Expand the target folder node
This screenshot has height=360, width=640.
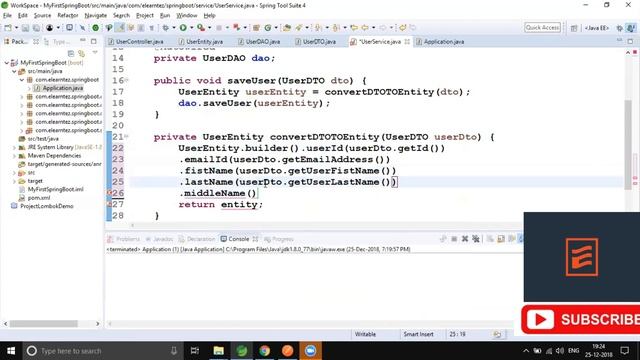(x=15, y=181)
